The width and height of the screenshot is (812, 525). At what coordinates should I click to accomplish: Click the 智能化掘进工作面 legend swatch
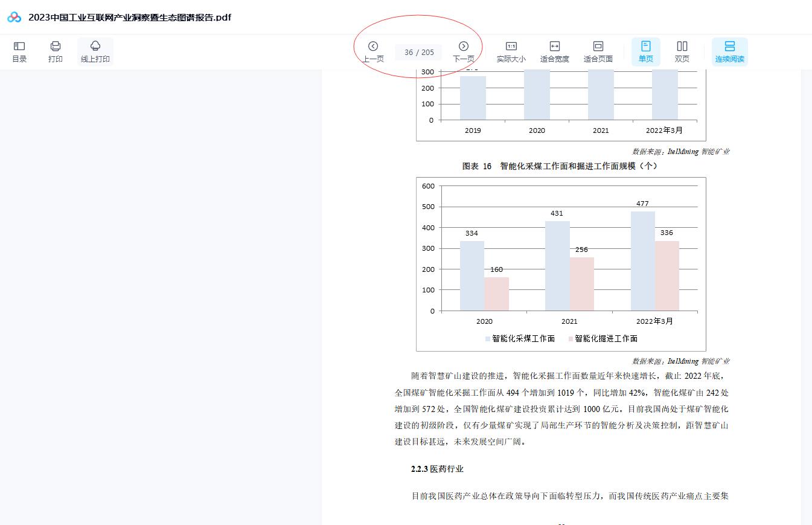569,338
